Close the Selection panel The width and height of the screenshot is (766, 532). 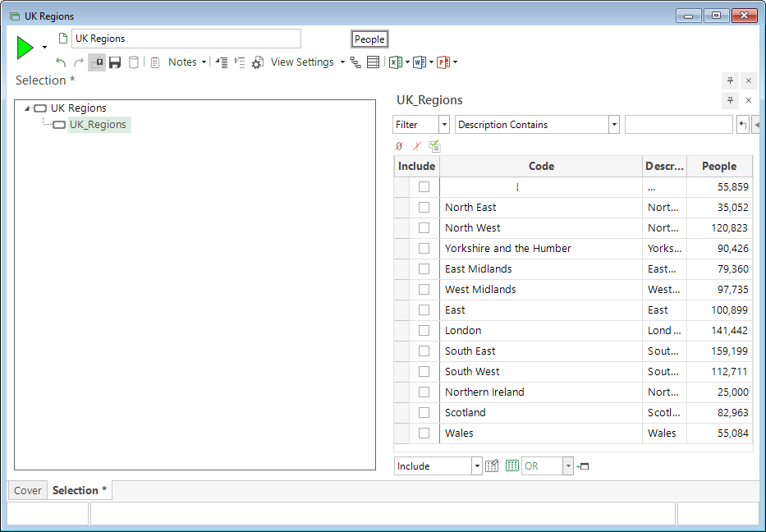click(x=749, y=80)
